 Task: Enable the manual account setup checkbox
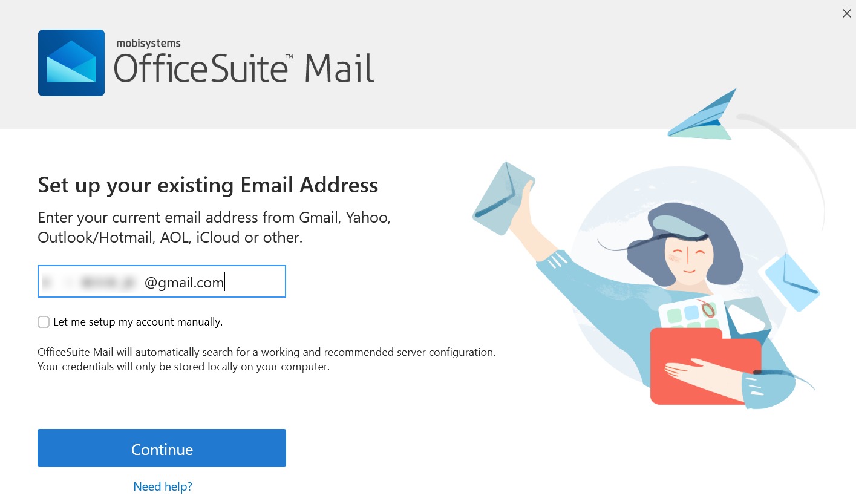click(44, 322)
